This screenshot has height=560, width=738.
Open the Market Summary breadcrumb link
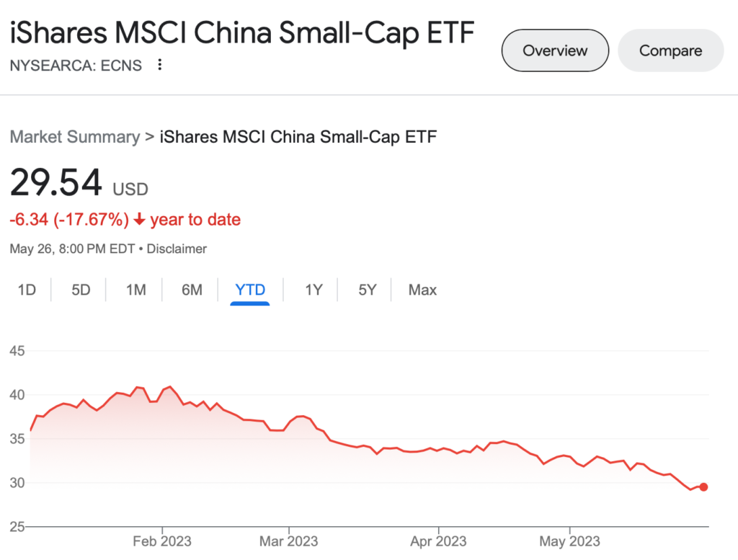(x=75, y=136)
